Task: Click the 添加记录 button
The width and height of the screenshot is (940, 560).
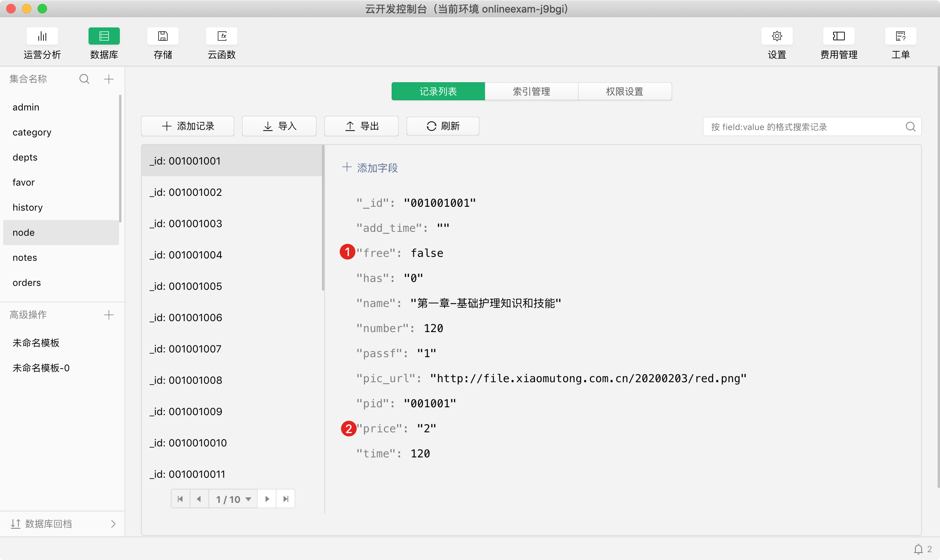Action: 188,126
